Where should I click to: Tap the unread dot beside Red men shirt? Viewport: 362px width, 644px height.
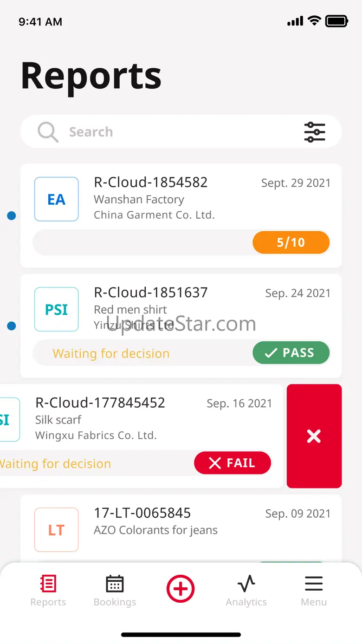click(12, 326)
